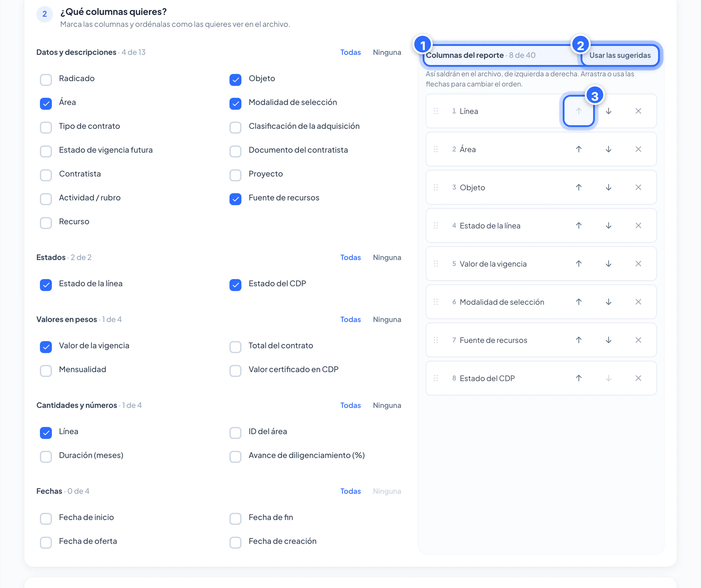This screenshot has height=588, width=701.
Task: Move Área column up in report order
Action: pos(579,149)
